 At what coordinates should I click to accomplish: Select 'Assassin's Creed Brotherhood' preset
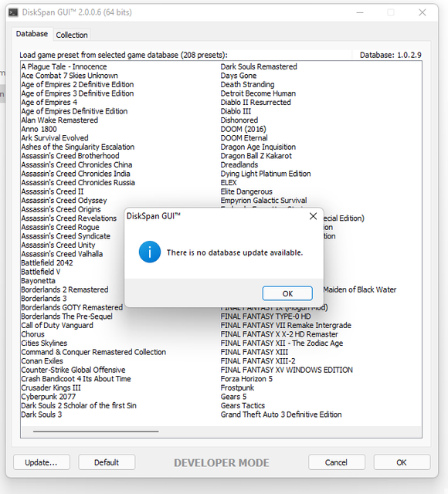(x=70, y=156)
